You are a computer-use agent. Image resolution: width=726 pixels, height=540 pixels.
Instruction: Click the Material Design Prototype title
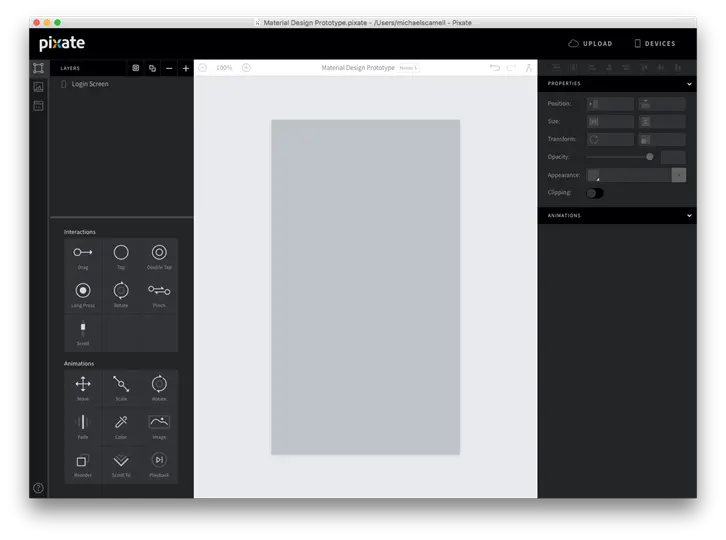pos(358,68)
